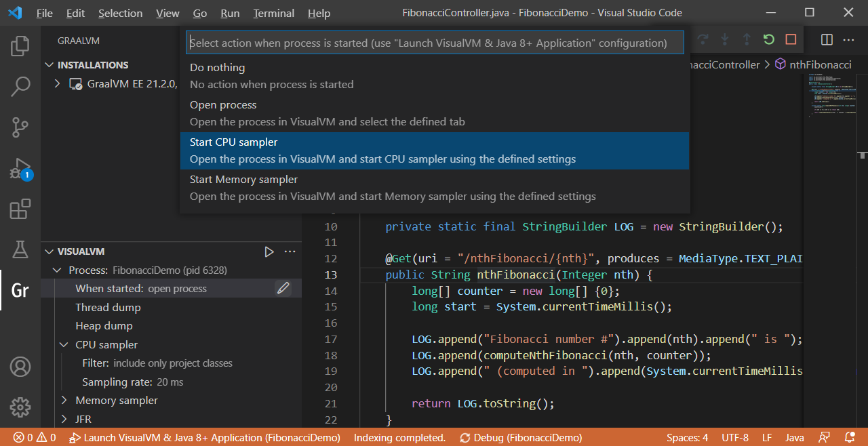Open the Explorer view in activity bar
868x446 pixels.
(20, 46)
